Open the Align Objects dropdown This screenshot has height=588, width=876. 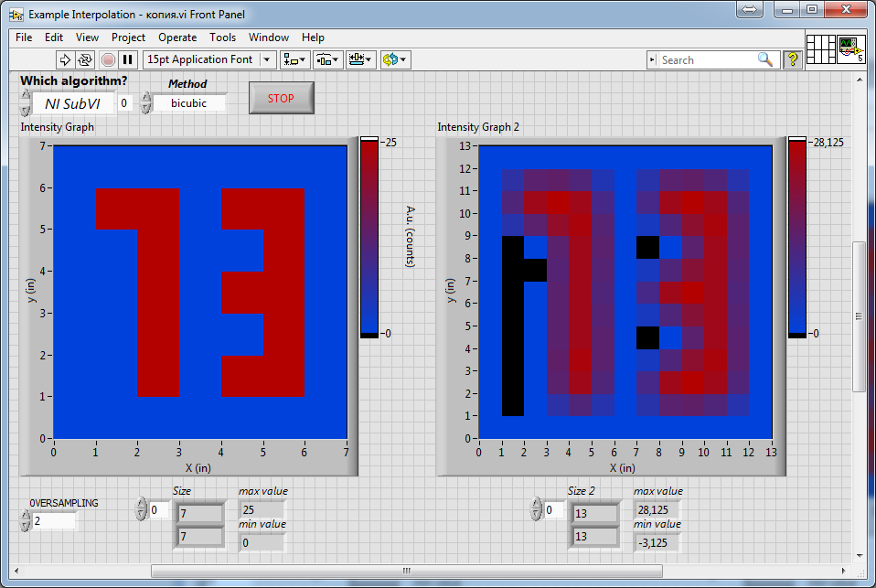pyautogui.click(x=294, y=59)
